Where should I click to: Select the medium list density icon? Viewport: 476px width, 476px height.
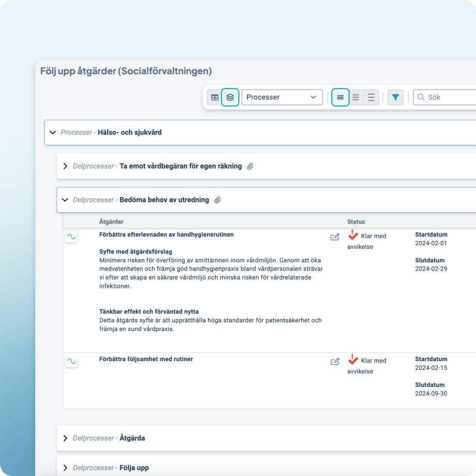pos(355,97)
